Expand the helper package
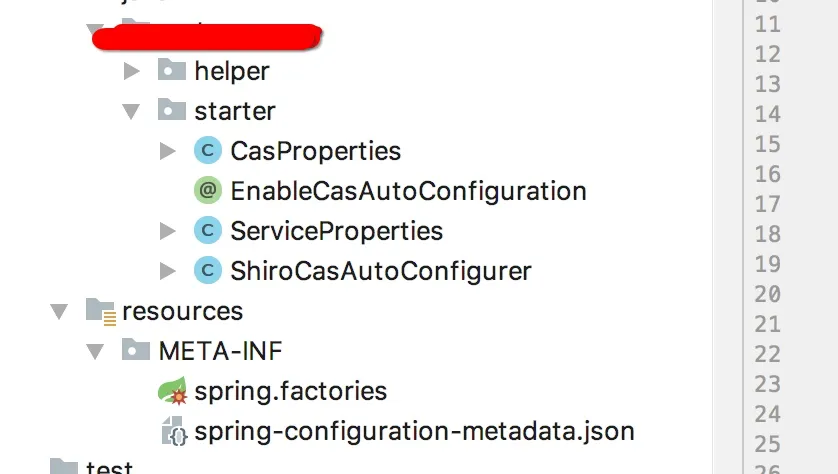Image resolution: width=838 pixels, height=474 pixels. (131, 71)
